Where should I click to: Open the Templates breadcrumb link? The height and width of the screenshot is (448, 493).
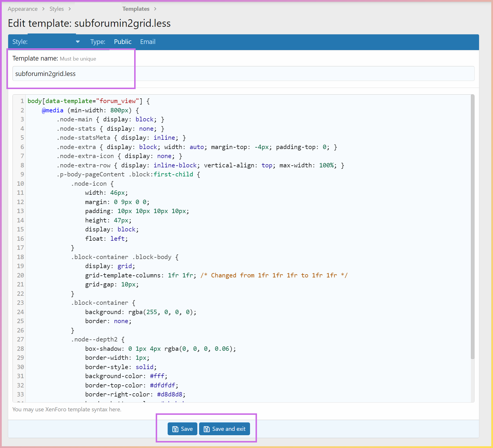tap(136, 9)
